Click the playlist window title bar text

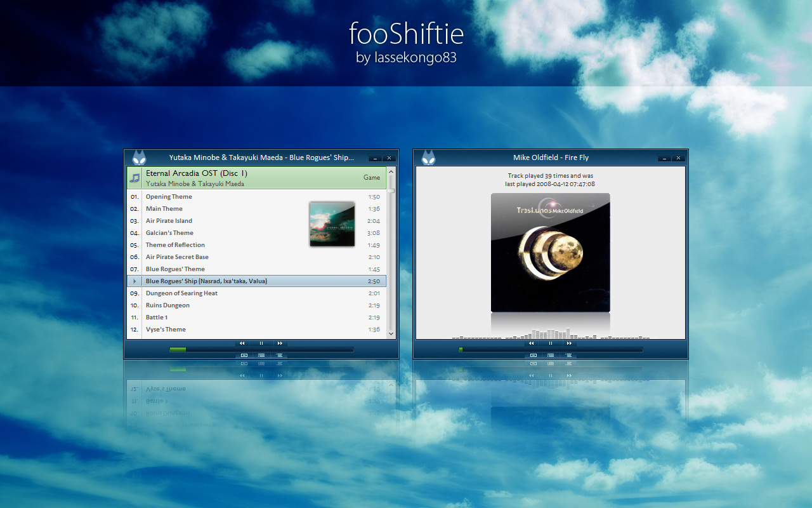click(x=261, y=157)
